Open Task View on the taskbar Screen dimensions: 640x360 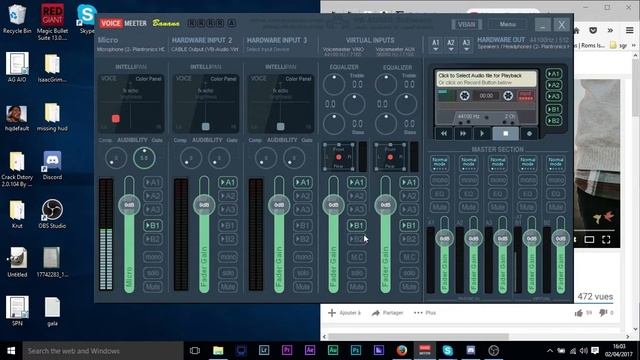(x=195, y=351)
